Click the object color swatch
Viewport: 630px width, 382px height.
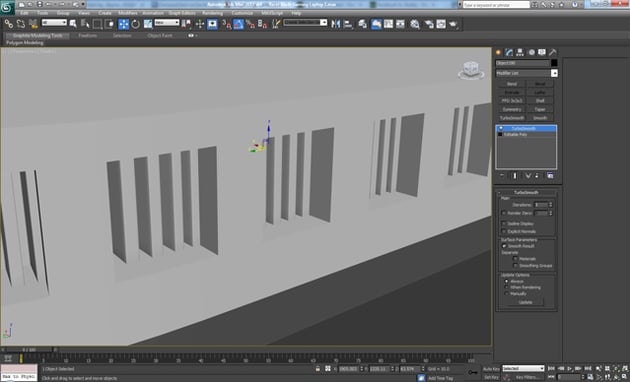[554, 63]
